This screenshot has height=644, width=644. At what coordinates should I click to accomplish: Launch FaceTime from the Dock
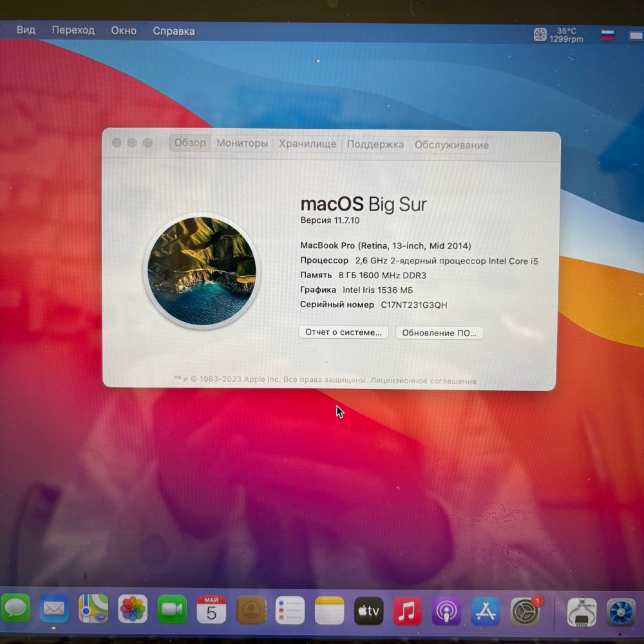coord(172,609)
